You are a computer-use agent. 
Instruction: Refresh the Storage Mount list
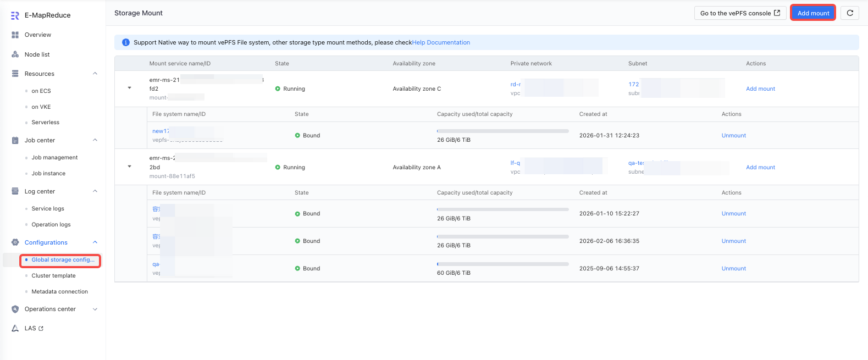pos(850,13)
